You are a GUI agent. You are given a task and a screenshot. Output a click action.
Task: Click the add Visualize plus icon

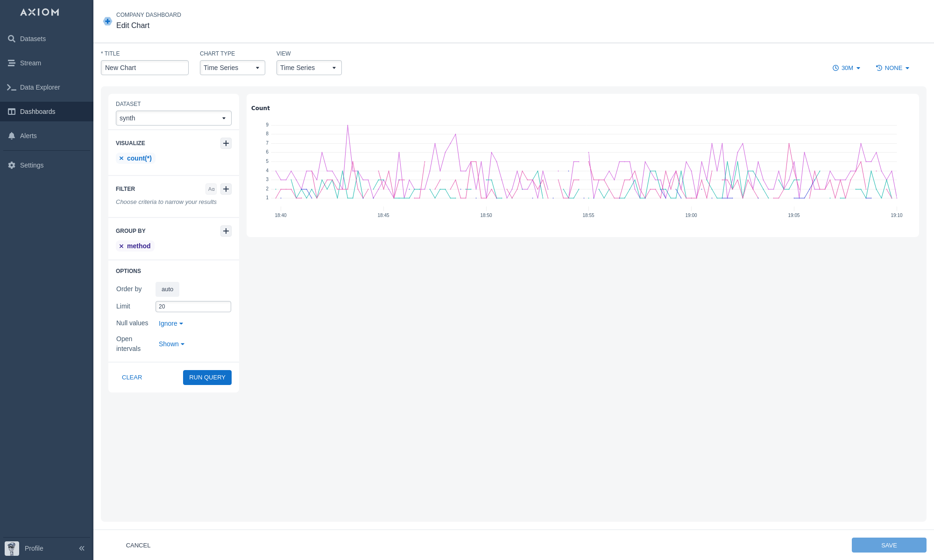click(226, 143)
